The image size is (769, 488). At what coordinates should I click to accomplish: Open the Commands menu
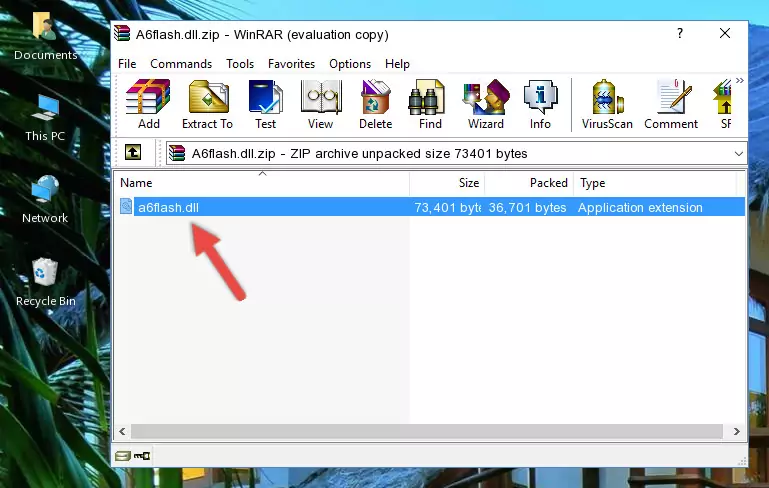pyautogui.click(x=181, y=64)
